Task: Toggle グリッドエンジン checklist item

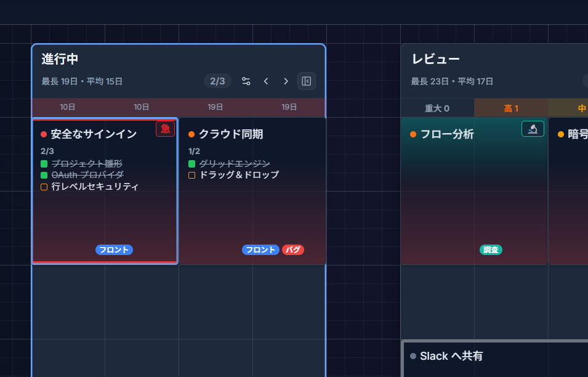Action: coord(191,164)
